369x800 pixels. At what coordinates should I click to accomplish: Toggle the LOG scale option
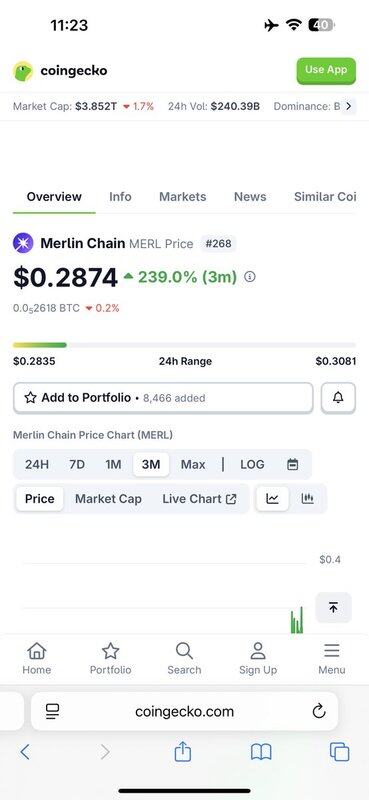pyautogui.click(x=252, y=464)
